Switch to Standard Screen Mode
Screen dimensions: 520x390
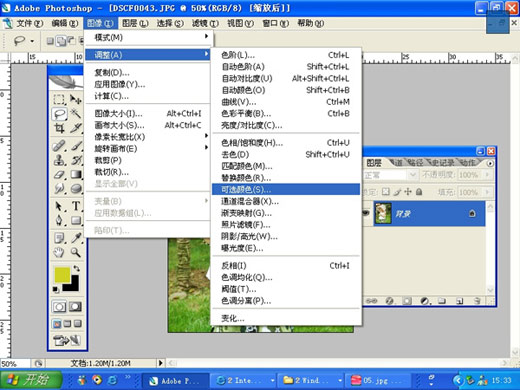tap(57, 323)
